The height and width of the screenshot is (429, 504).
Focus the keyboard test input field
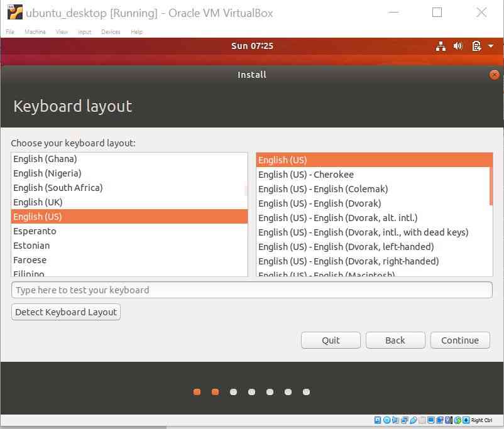click(251, 290)
